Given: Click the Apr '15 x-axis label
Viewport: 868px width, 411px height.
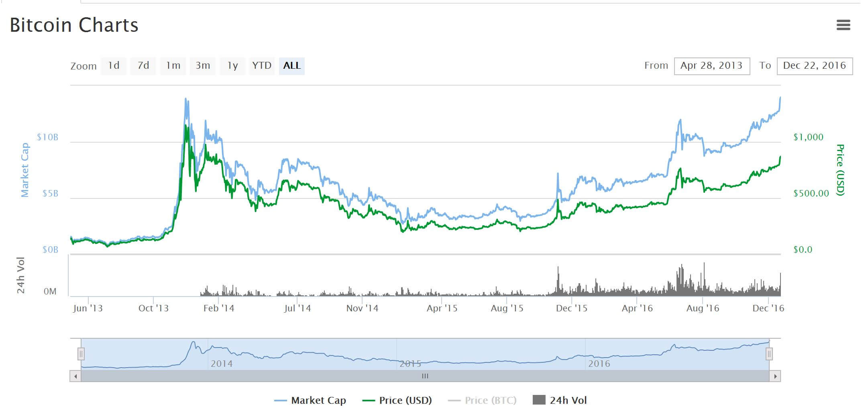Looking at the screenshot, I should [442, 308].
